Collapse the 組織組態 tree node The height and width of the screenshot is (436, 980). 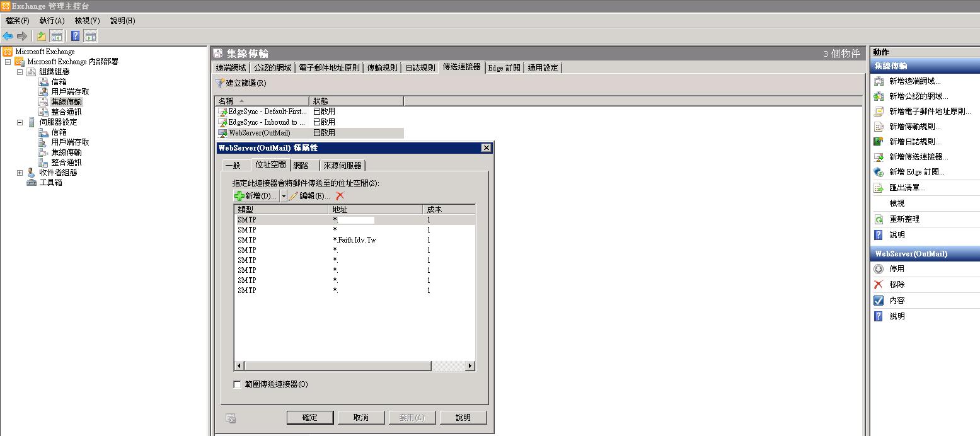click(x=20, y=72)
